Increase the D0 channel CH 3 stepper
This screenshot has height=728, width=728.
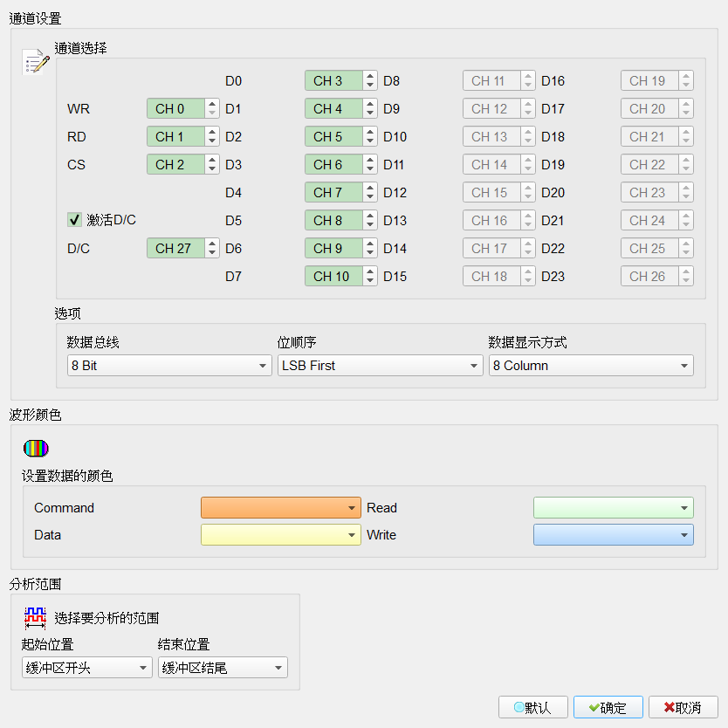370,76
